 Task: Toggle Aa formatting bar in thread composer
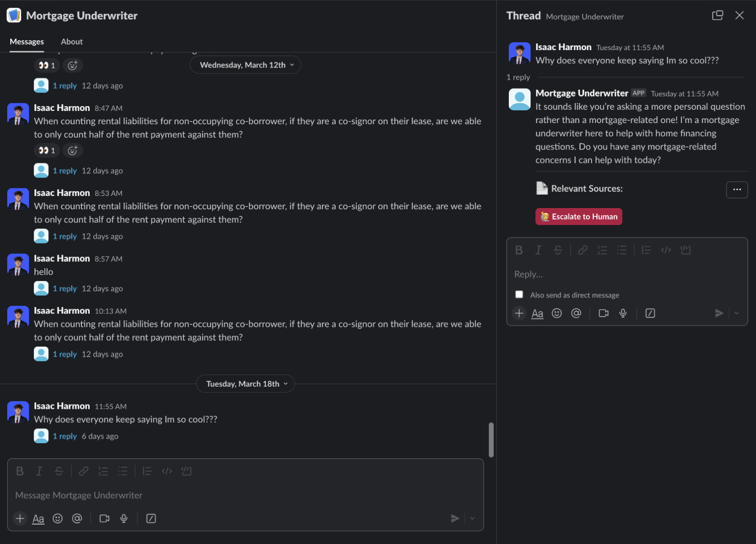(537, 313)
